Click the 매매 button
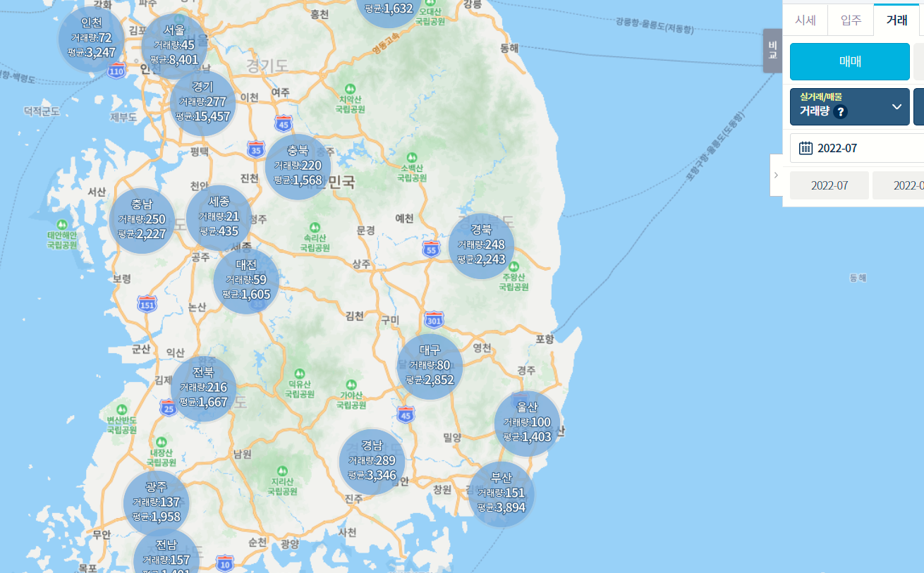This screenshot has width=924, height=573. click(850, 61)
